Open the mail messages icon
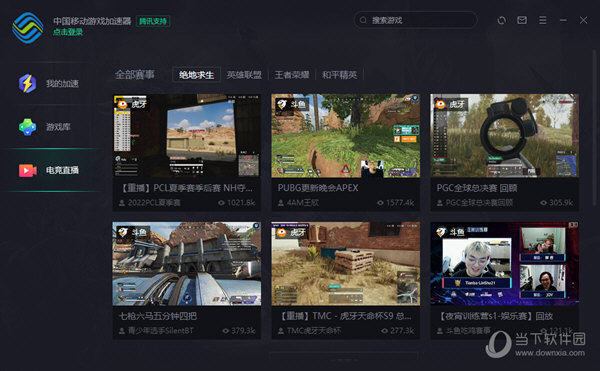 click(522, 20)
